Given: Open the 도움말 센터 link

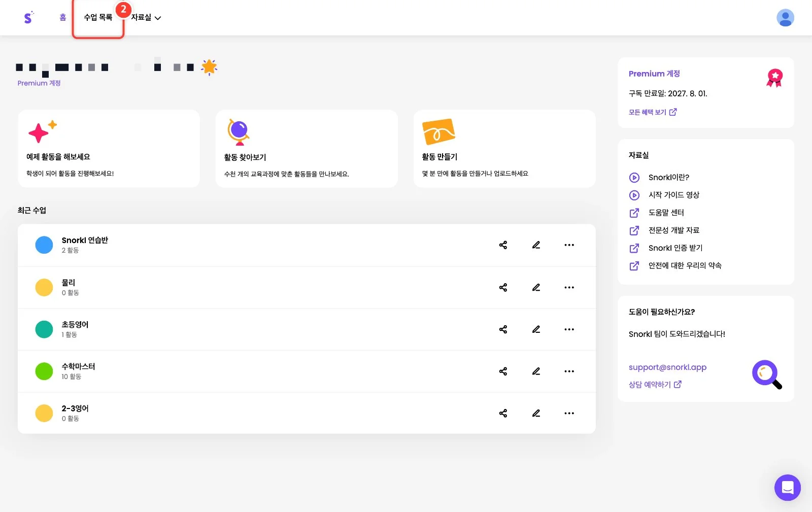Looking at the screenshot, I should point(656,213).
